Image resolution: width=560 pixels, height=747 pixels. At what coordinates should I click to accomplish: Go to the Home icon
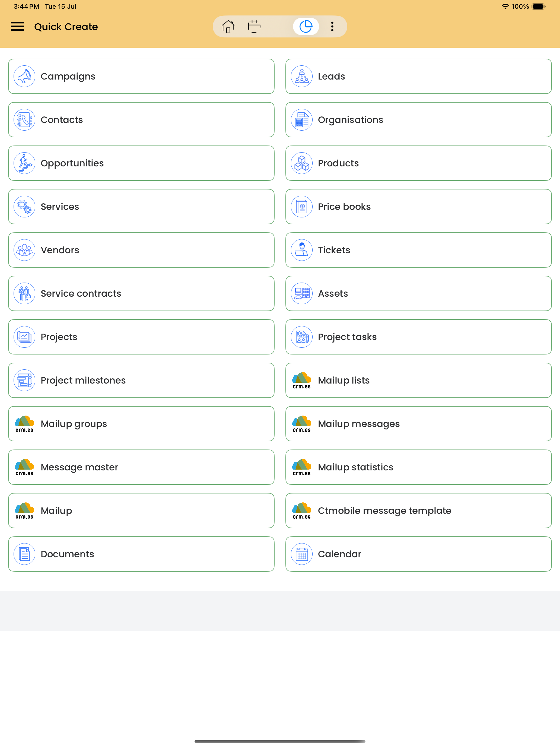(x=228, y=26)
